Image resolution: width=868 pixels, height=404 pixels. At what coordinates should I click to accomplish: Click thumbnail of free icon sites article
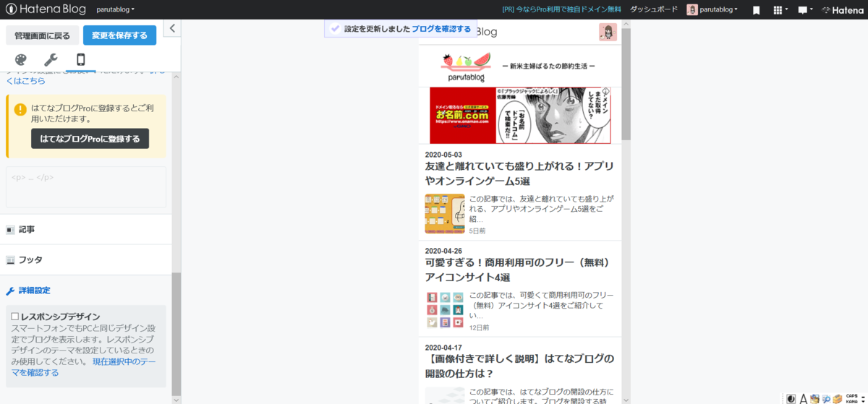point(445,311)
